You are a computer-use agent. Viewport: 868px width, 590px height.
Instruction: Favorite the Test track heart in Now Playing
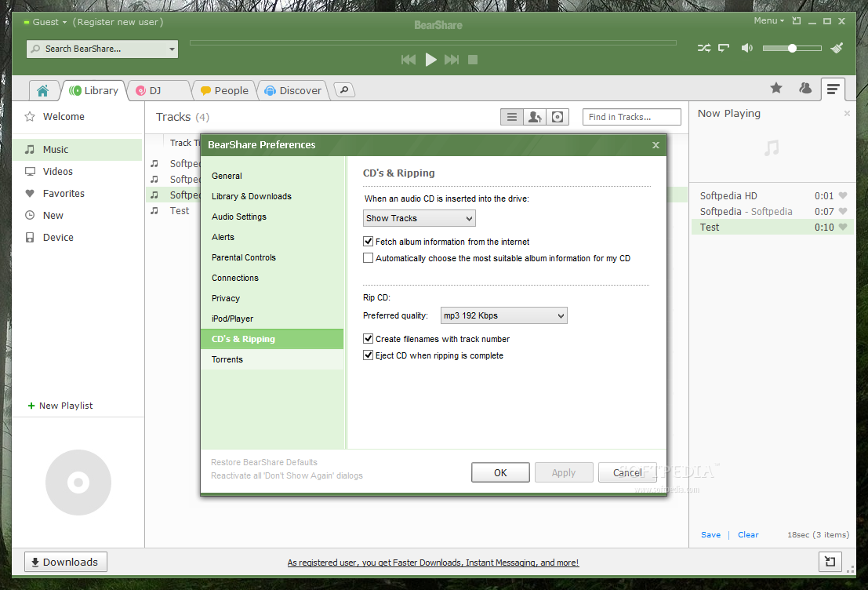[843, 228]
